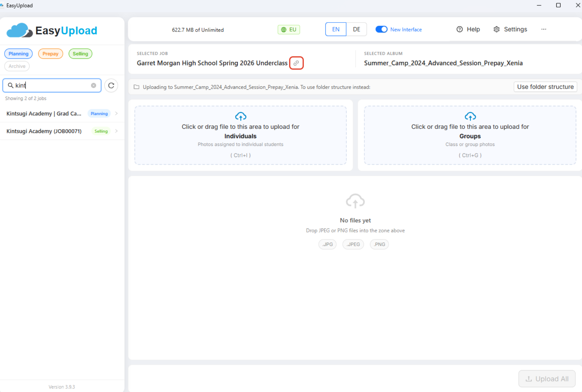Click Use folder structure button

tap(545, 87)
